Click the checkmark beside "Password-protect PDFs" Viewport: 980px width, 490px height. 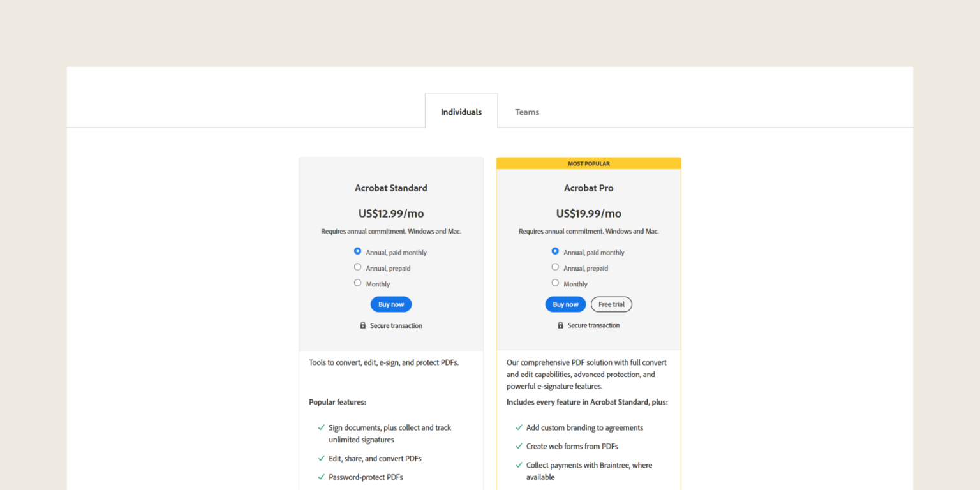click(320, 477)
